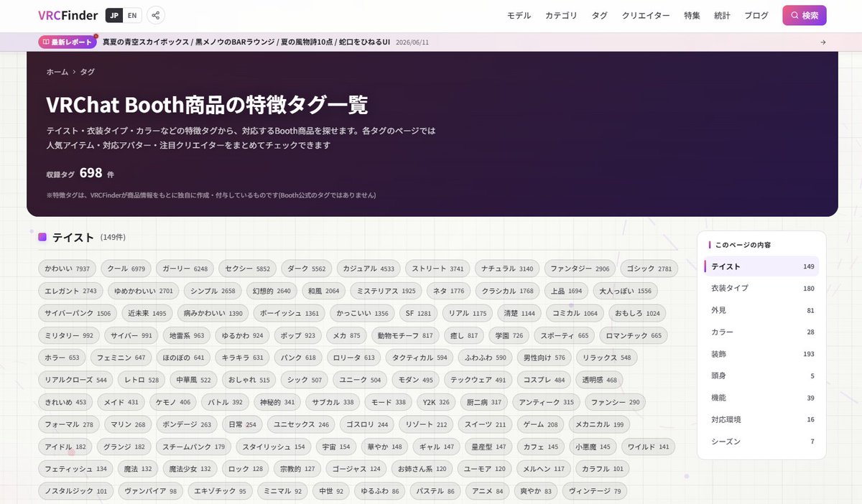
Task: Select the サイバーパンク tag
Action: [78, 313]
